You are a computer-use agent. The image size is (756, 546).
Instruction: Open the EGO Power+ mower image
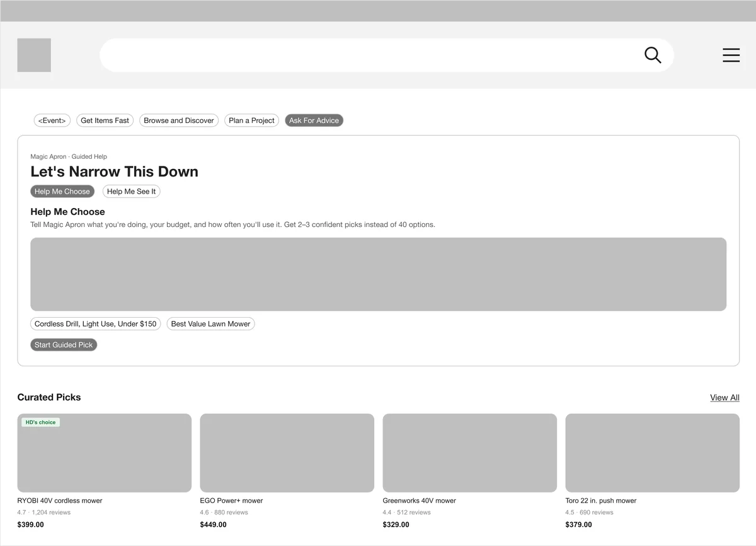click(x=287, y=453)
